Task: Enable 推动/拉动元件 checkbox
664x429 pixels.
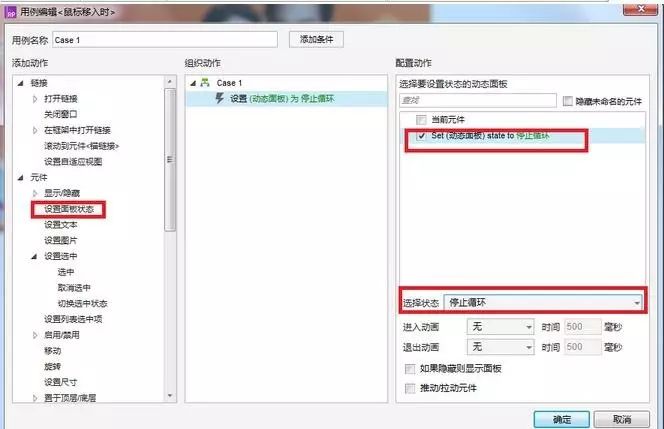Action: pyautogui.click(x=410, y=388)
